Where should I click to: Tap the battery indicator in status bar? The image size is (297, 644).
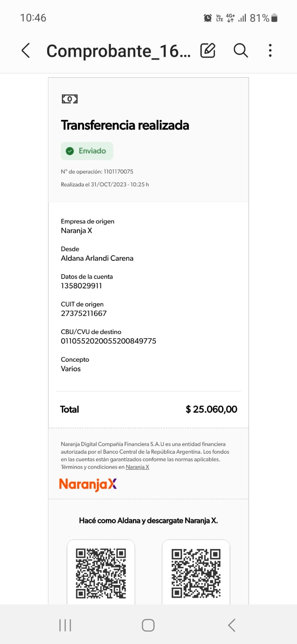pyautogui.click(x=274, y=18)
